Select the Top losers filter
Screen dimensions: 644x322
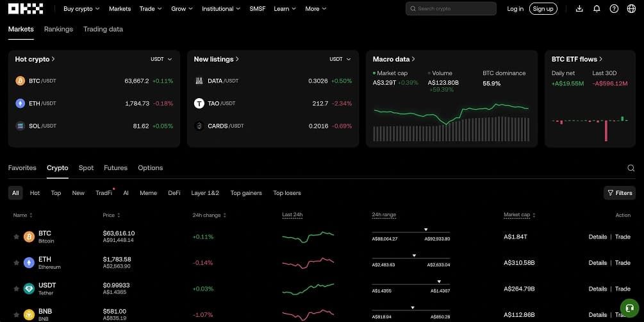287,193
